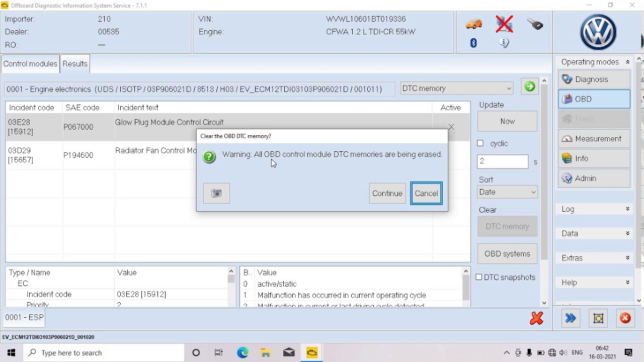Click the Active column header
644x362 pixels.
[x=451, y=108]
